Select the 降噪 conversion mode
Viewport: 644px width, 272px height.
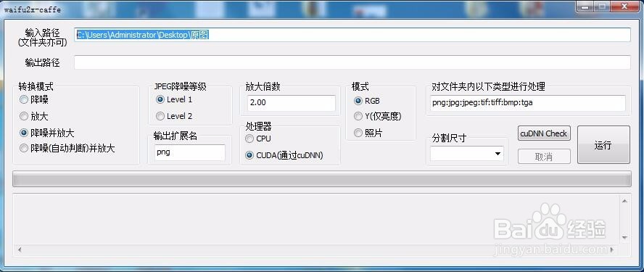tap(34, 99)
